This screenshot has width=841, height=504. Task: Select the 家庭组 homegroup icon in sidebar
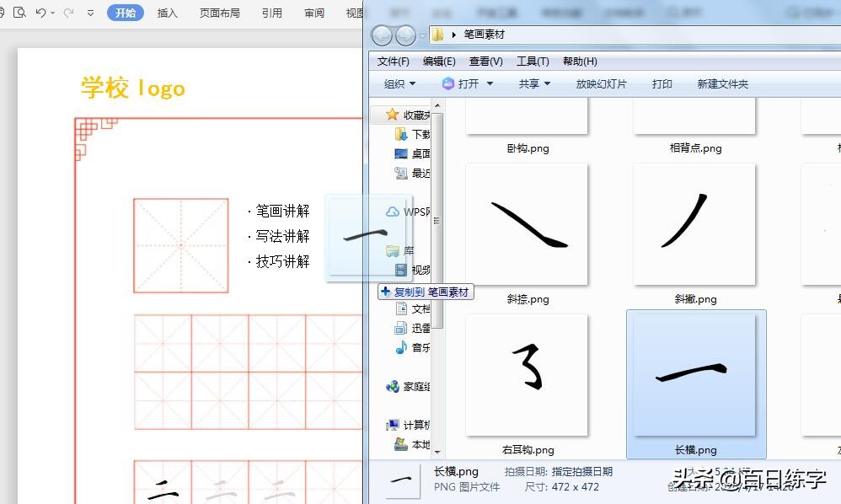pyautogui.click(x=393, y=386)
